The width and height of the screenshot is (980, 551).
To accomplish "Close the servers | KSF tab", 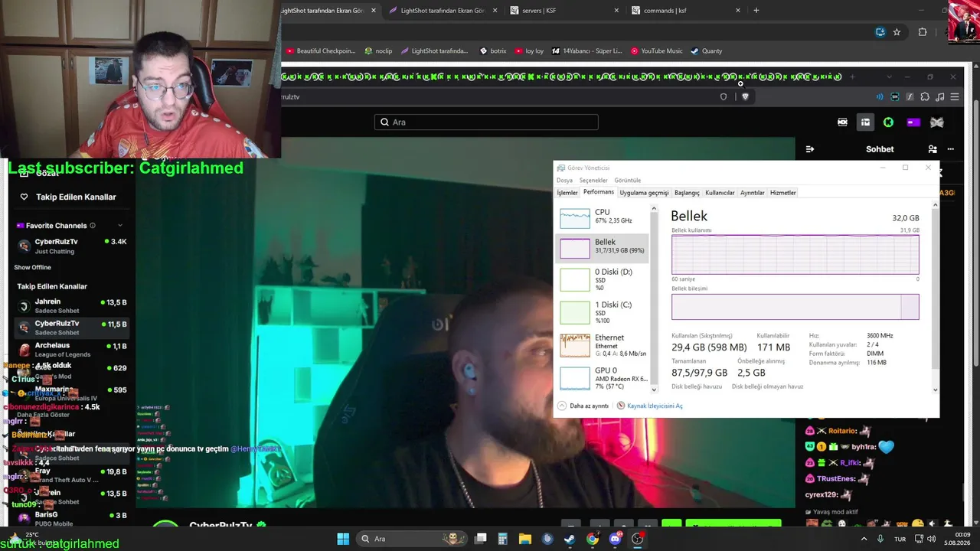I will click(616, 11).
